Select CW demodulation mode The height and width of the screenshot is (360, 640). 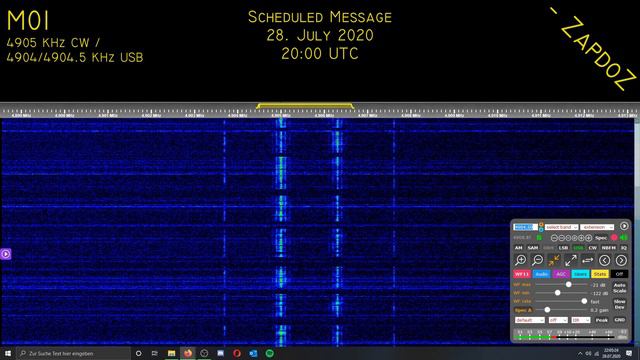coord(592,248)
